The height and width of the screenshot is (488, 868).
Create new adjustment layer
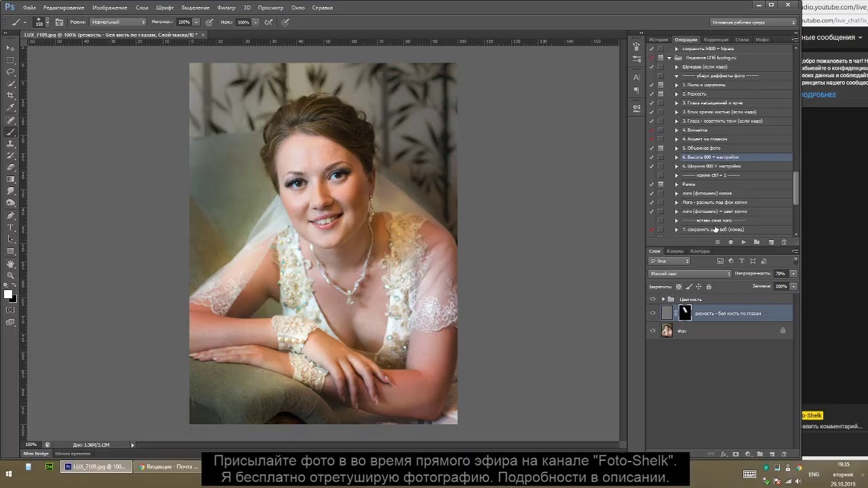(x=748, y=454)
